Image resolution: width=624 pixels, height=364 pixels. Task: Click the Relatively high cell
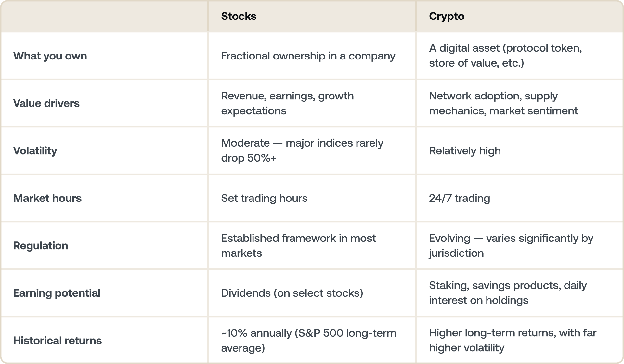[x=465, y=151]
